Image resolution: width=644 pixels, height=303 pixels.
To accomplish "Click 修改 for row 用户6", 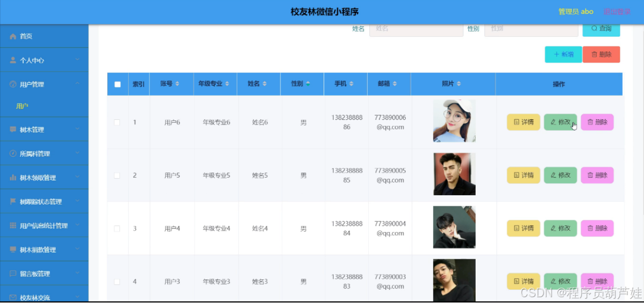I will coord(560,122).
